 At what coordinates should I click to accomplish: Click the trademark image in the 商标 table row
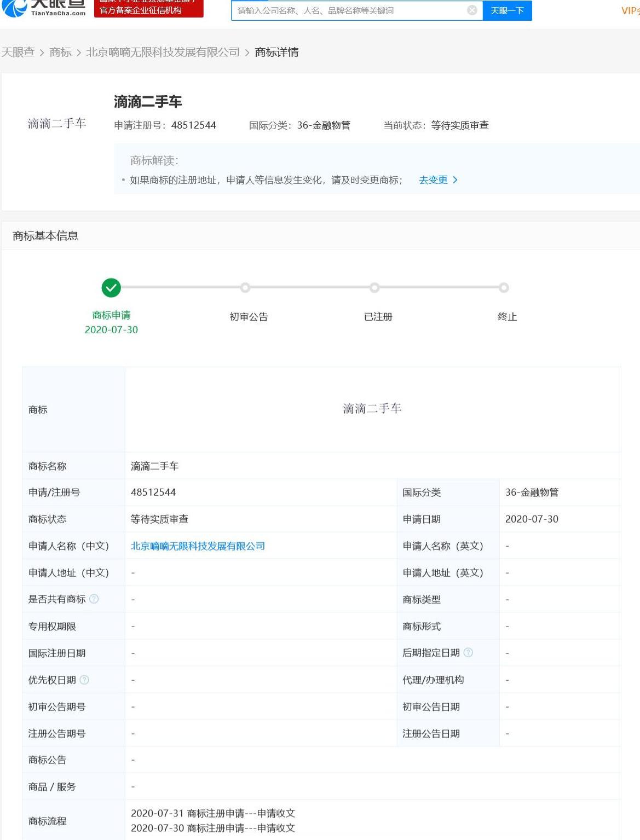(x=372, y=409)
